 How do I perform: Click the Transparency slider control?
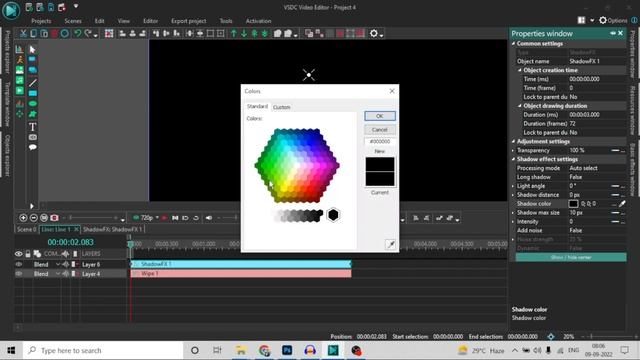(615, 150)
